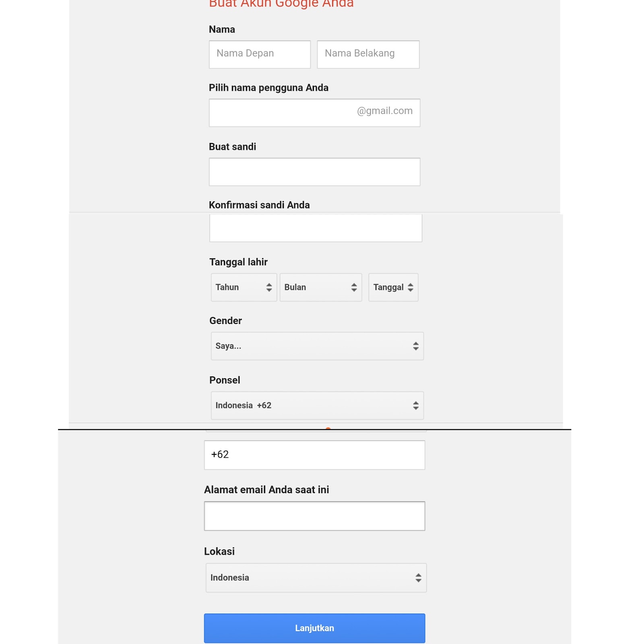This screenshot has height=644, width=644.
Task: Click the Indonesia +62 stepper arrows
Action: click(x=416, y=405)
